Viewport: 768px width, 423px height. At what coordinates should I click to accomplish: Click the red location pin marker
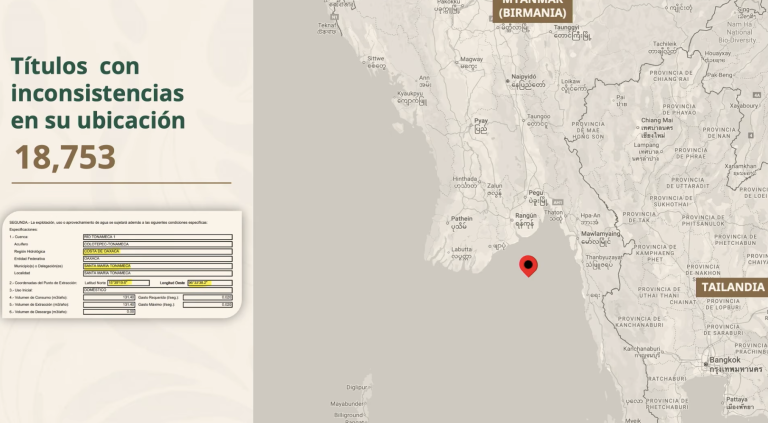point(529,265)
